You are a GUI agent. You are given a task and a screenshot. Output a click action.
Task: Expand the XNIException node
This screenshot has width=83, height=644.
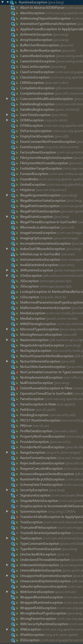pos(7,629)
